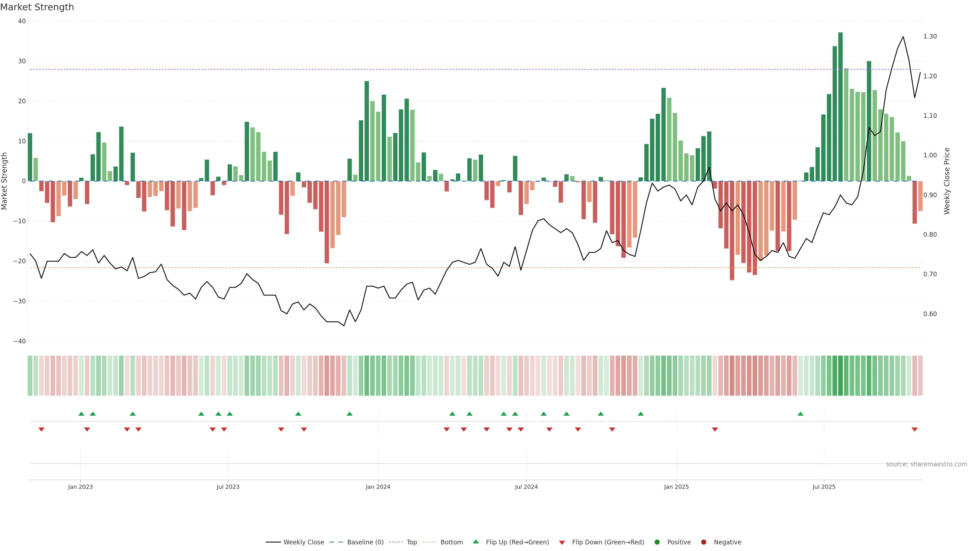Viewport: 980px width, 551px height.
Task: Click the rightmost red flip-down triangle marker
Action: pyautogui.click(x=915, y=429)
